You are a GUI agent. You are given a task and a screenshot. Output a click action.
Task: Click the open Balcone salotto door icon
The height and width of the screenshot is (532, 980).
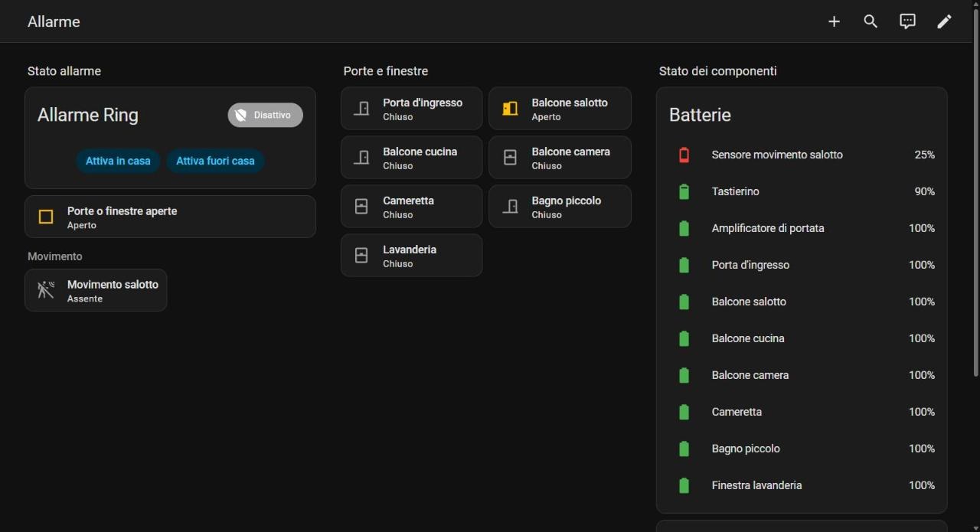point(510,109)
